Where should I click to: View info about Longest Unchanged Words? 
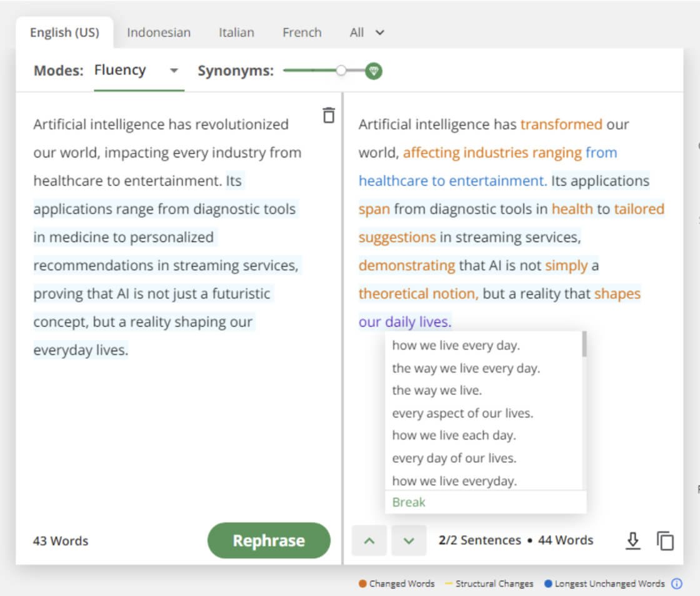(677, 583)
